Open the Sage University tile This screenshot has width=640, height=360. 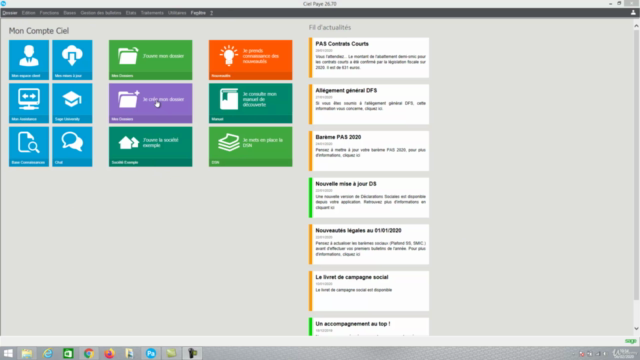click(x=72, y=103)
